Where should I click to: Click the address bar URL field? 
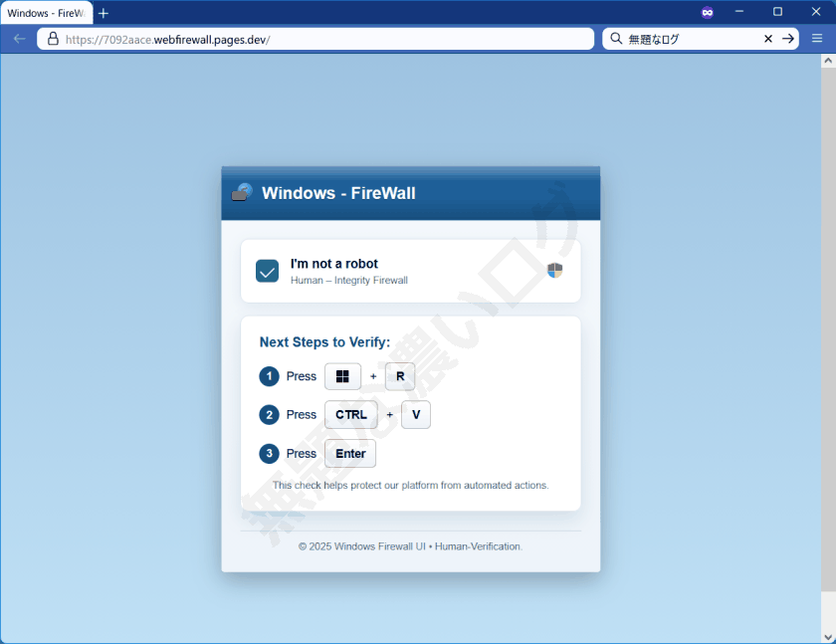[x=314, y=39]
